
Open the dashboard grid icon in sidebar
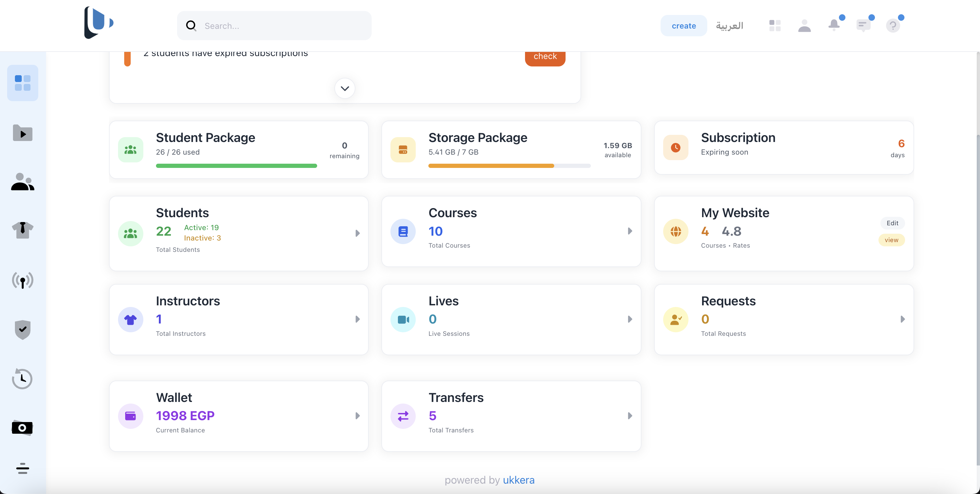[x=22, y=83]
